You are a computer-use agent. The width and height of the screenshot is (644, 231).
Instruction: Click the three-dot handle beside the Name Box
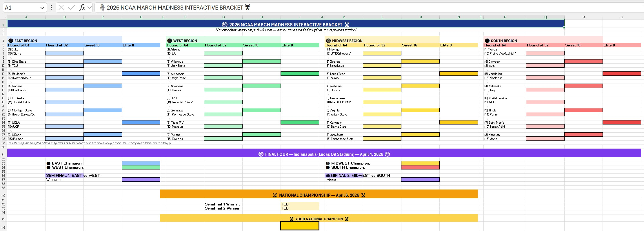tap(51, 8)
